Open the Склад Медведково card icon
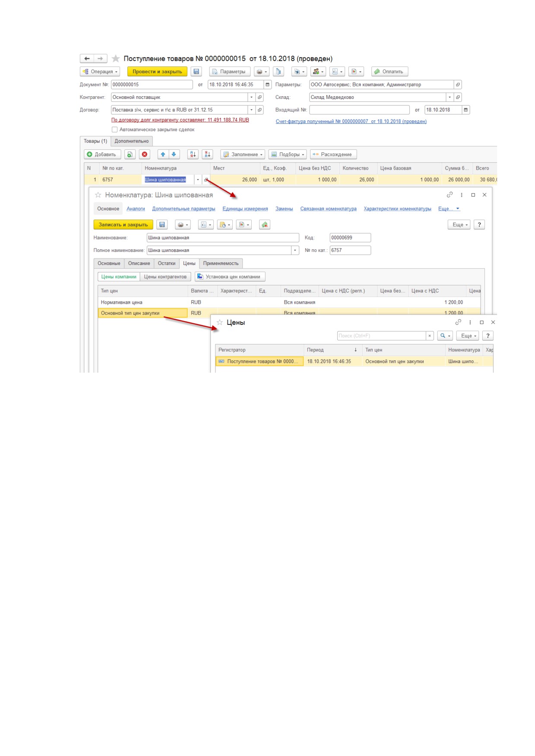The width and height of the screenshot is (535, 756). coord(458,98)
